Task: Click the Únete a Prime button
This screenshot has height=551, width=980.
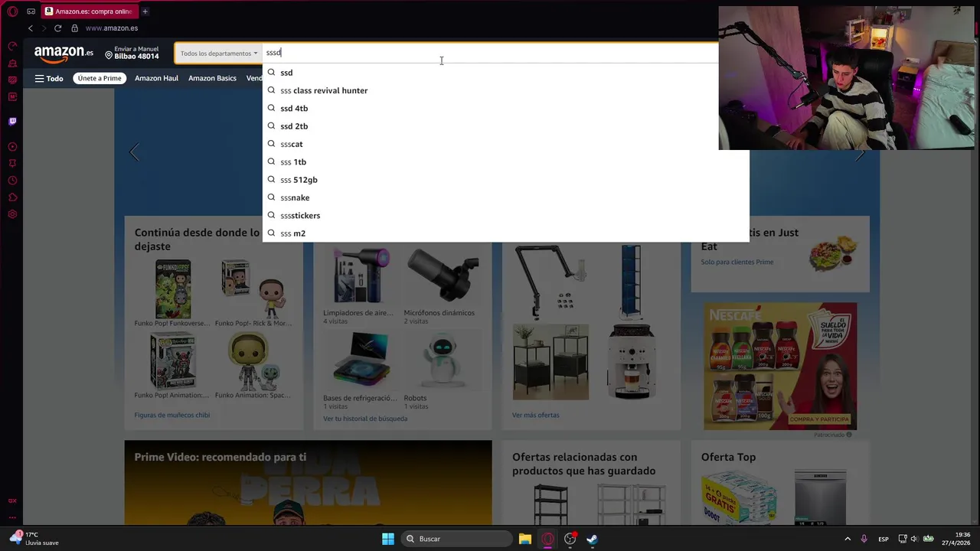Action: (100, 78)
